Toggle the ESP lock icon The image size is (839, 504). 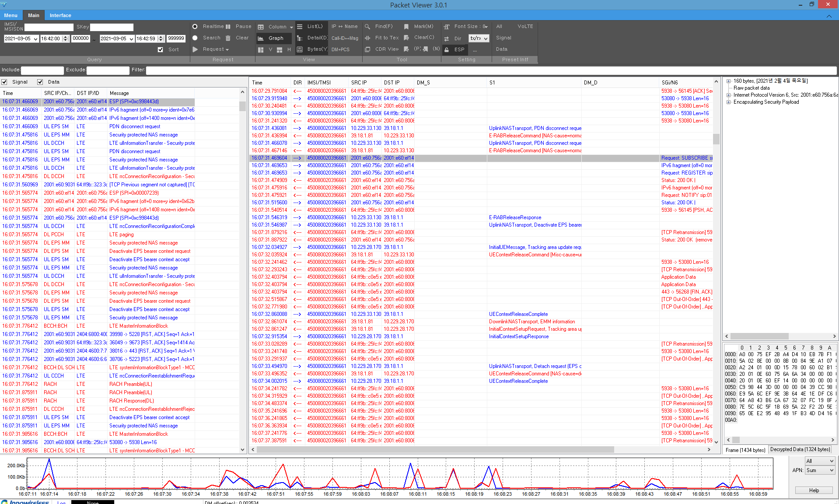pos(447,50)
